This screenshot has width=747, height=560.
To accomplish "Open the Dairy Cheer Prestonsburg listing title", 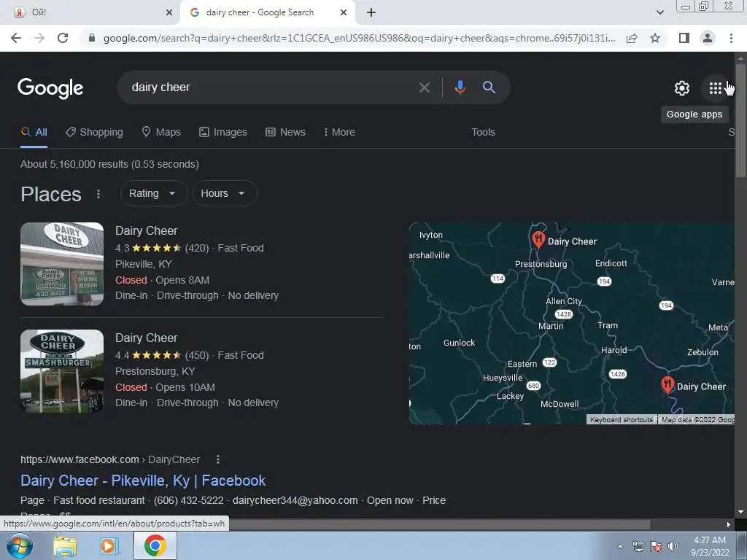I will click(x=146, y=338).
